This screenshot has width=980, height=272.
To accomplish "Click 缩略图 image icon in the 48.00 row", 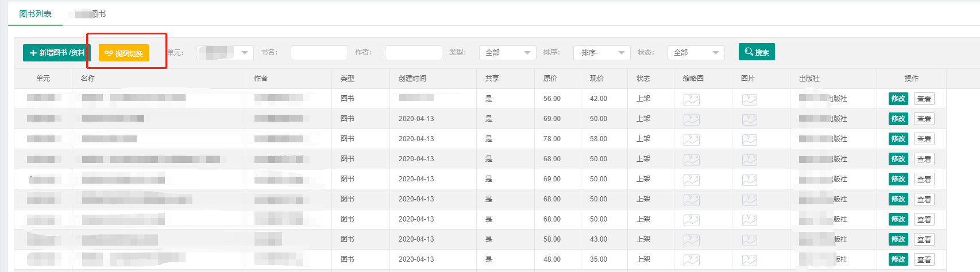I will click(x=691, y=260).
